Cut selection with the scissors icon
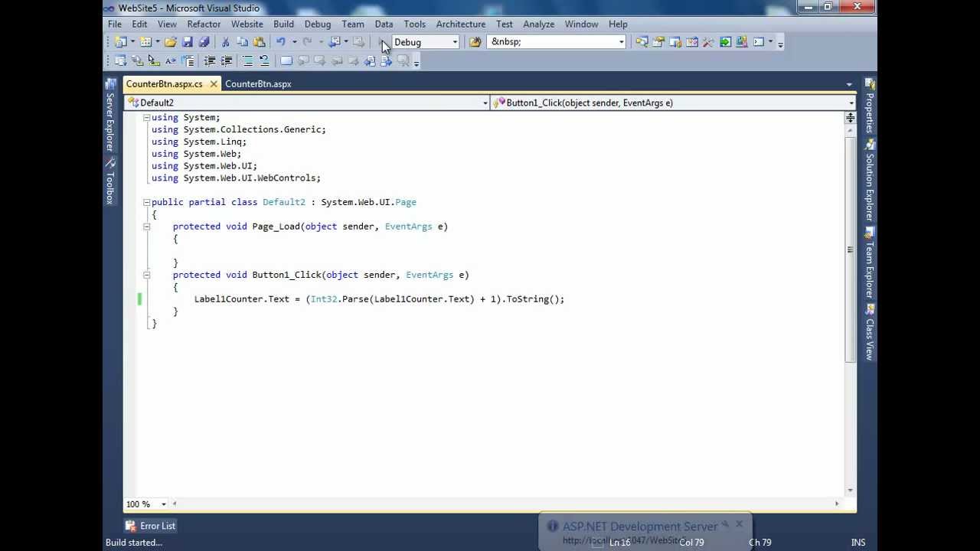This screenshot has width=980, height=551. (226, 42)
